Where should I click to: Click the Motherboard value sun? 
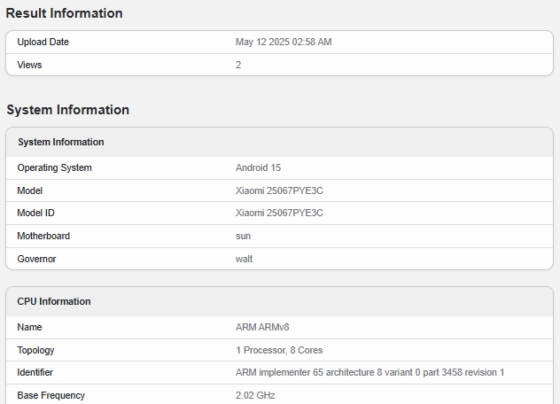[243, 236]
